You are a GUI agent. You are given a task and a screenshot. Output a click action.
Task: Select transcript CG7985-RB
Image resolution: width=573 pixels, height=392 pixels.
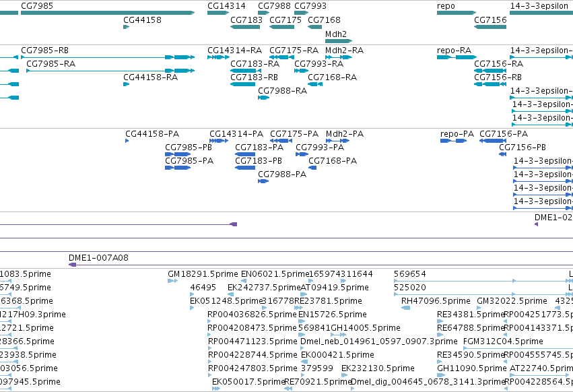point(108,57)
